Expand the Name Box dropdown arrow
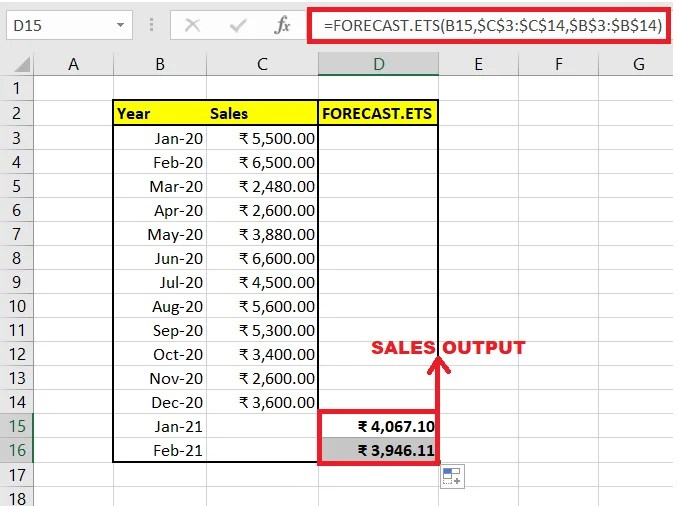 pyautogui.click(x=120, y=25)
